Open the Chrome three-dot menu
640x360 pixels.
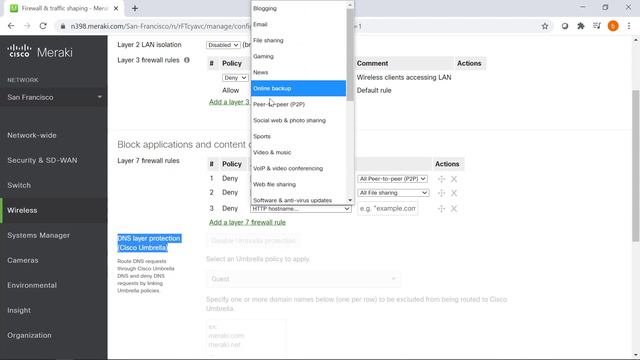pyautogui.click(x=629, y=26)
